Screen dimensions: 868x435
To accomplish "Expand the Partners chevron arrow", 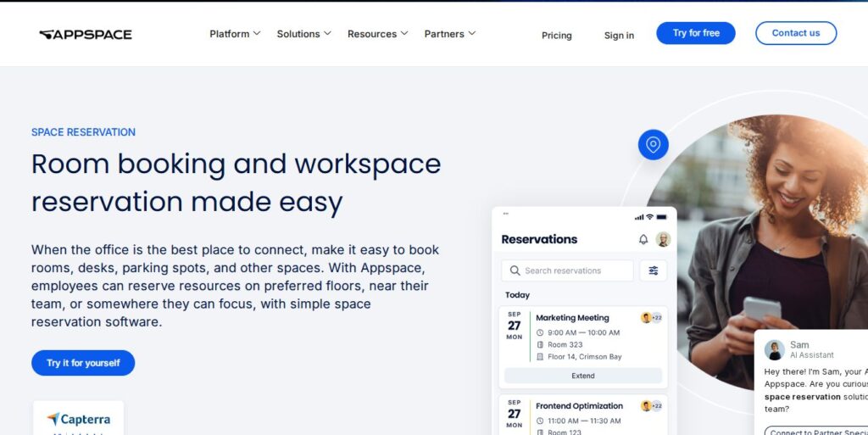I will [x=471, y=33].
